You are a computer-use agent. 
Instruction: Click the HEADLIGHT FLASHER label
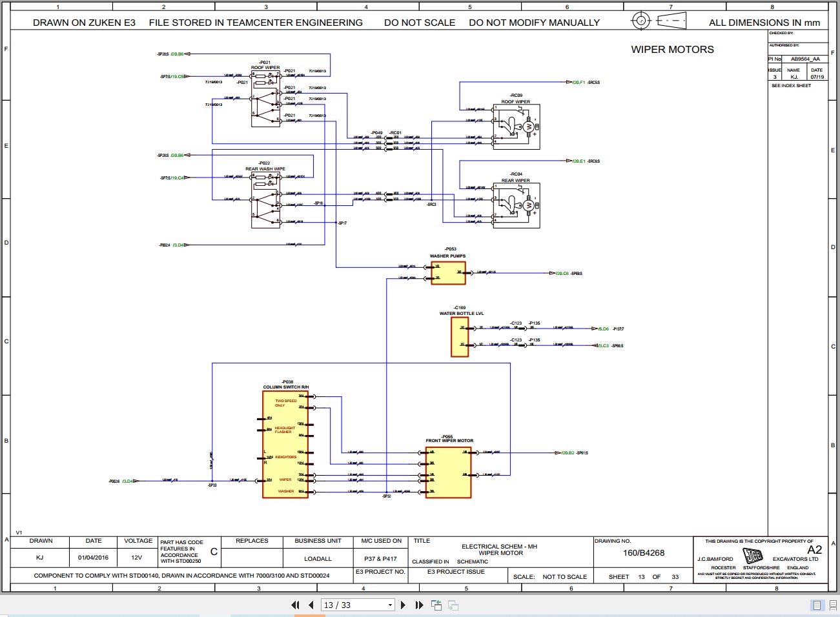tap(284, 430)
